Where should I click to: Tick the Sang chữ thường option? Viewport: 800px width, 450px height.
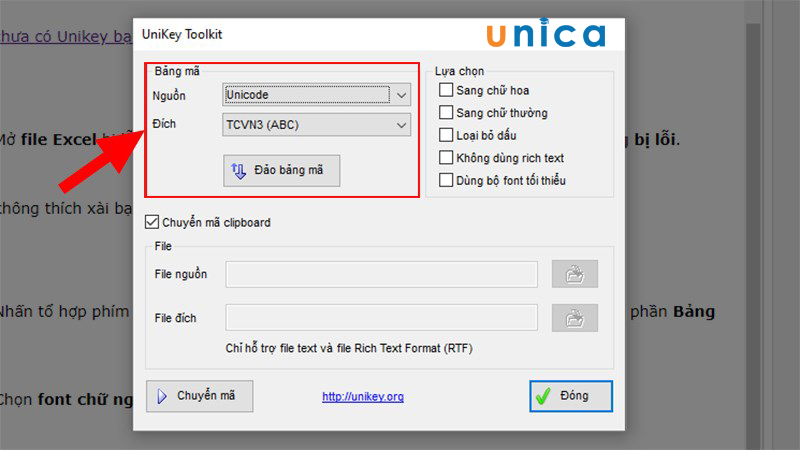[x=446, y=113]
